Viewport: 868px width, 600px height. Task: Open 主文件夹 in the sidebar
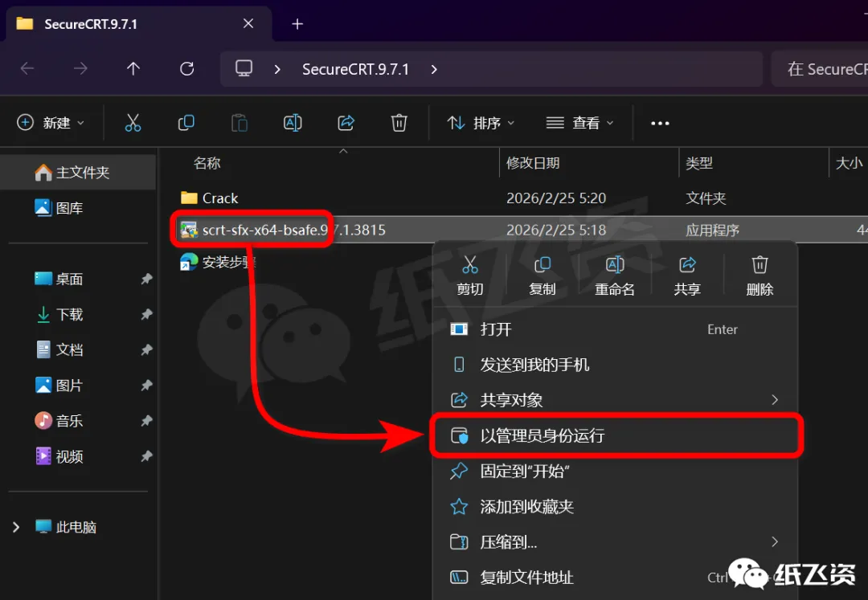pyautogui.click(x=77, y=173)
